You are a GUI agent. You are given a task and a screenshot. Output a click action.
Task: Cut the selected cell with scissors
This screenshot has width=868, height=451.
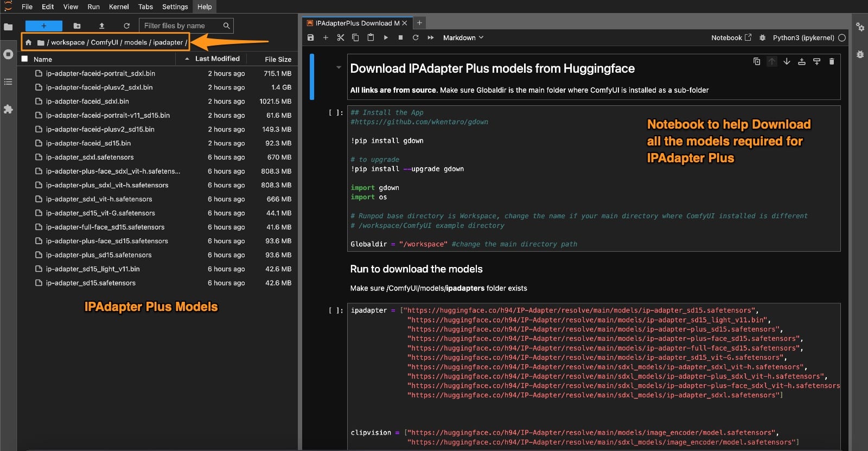point(341,37)
